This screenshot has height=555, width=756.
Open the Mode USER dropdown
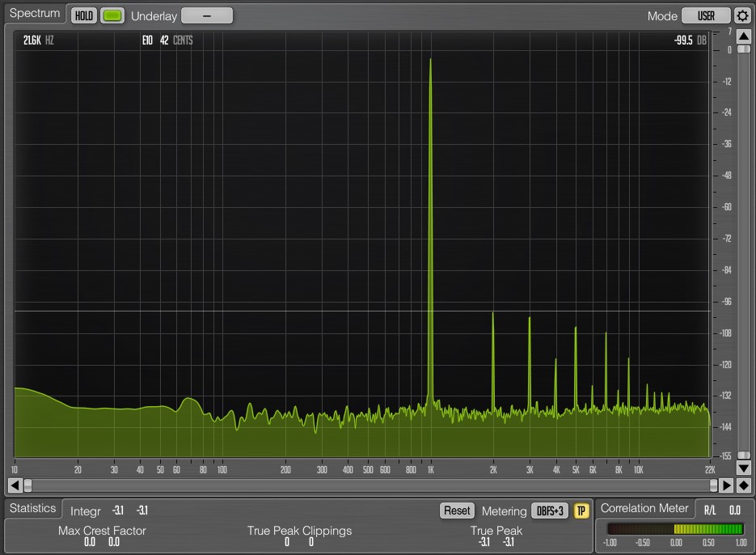click(x=706, y=15)
